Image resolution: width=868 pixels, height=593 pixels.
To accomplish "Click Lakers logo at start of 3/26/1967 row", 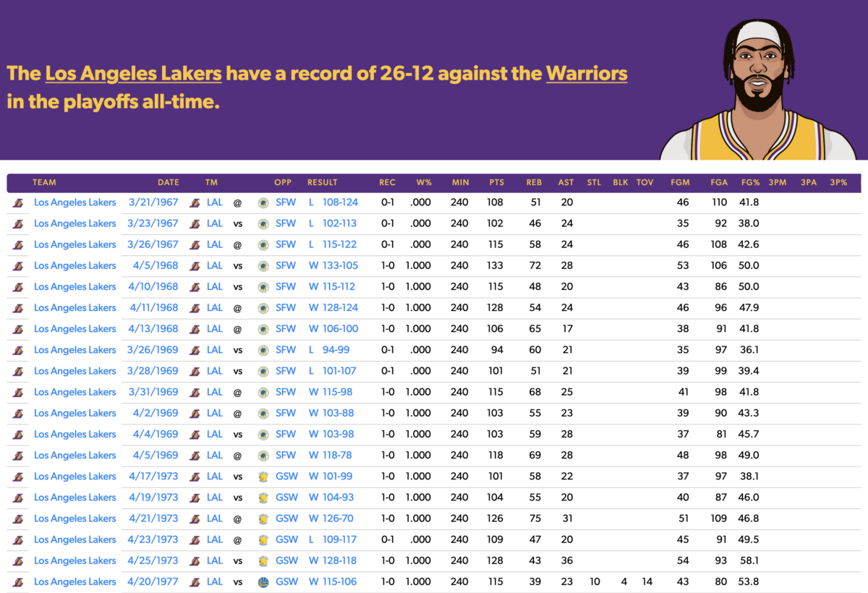I will coord(18,245).
